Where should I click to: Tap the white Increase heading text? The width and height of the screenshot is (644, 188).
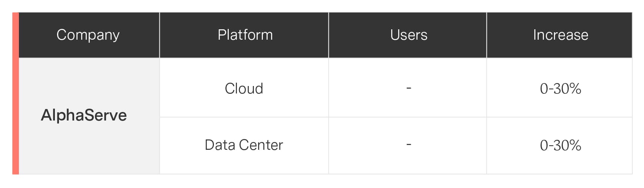[x=560, y=35]
